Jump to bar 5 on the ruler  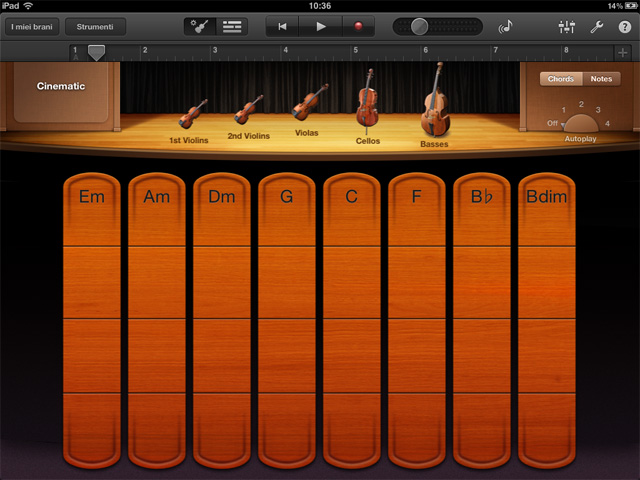[x=356, y=50]
